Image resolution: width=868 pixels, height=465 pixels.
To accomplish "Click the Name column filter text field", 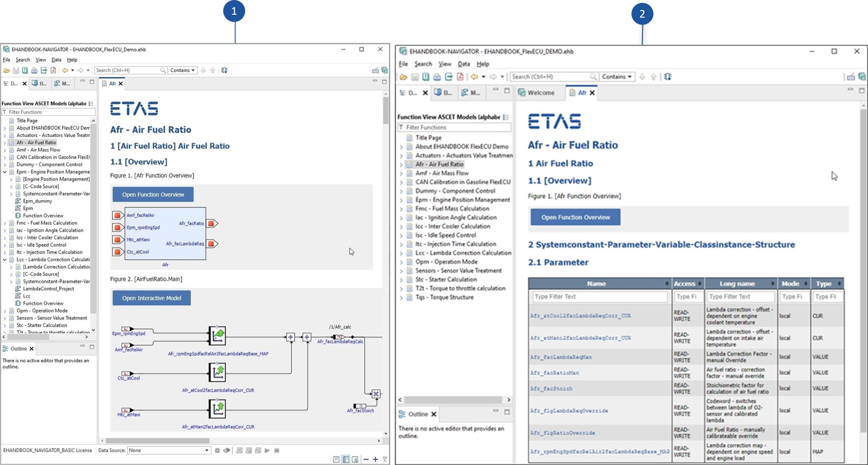I will (x=599, y=296).
